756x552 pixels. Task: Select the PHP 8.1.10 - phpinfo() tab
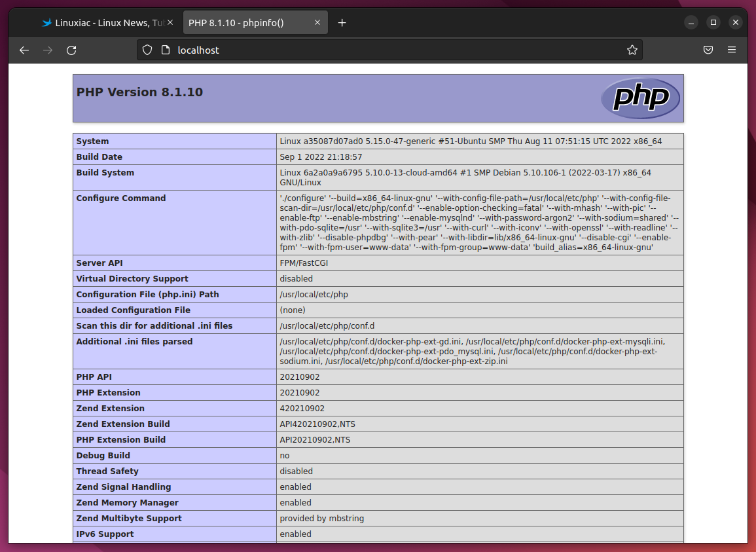tap(255, 23)
